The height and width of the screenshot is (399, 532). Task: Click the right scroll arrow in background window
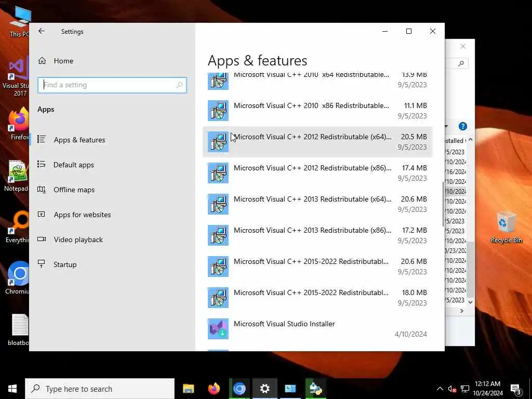coord(461,311)
